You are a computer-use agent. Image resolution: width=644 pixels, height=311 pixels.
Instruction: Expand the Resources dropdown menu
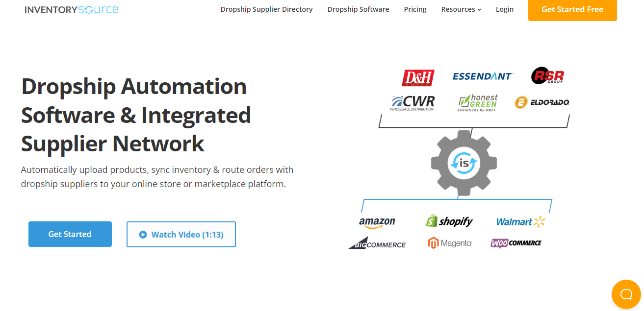[461, 9]
